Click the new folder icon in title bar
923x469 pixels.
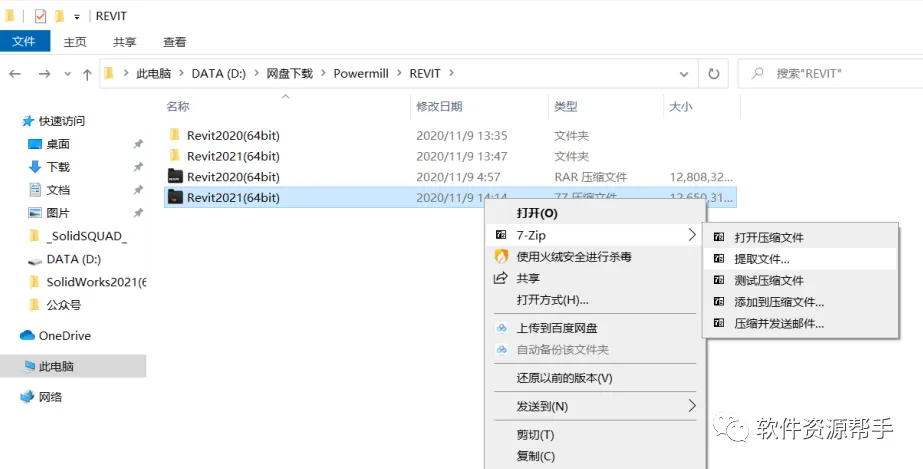(x=59, y=16)
